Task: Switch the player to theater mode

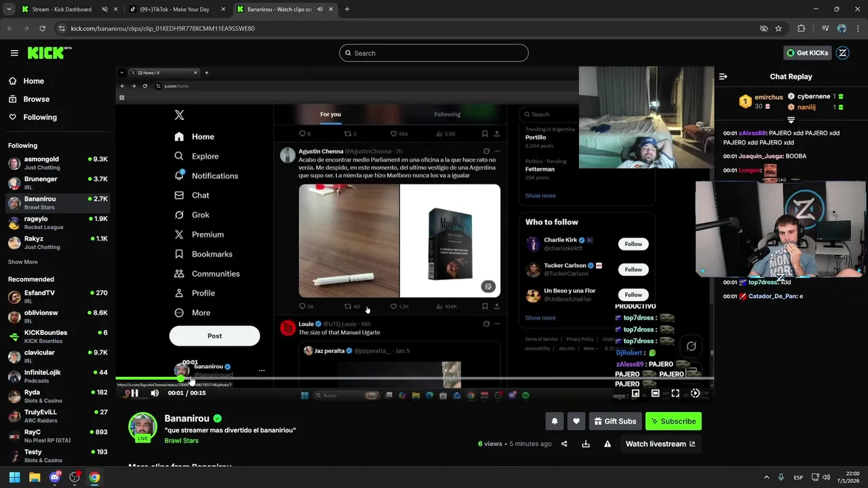Action: pos(655,393)
